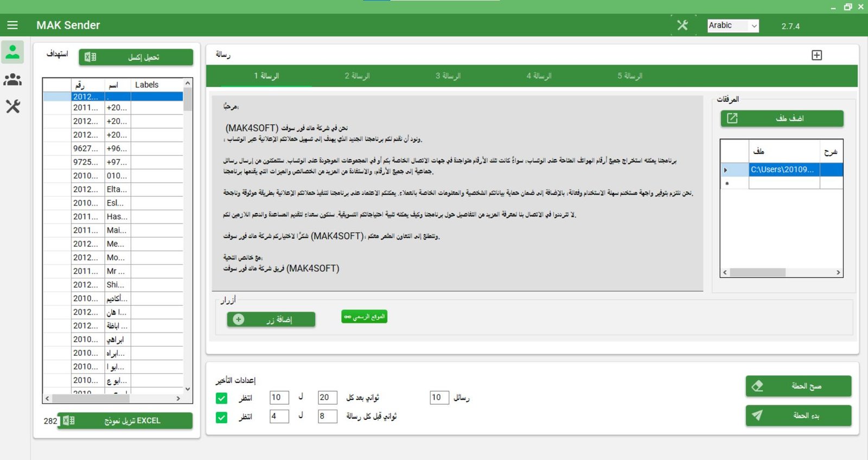Viewport: 868px width, 460px height.
Task: Switch to message 2 tab
Action: [357, 76]
